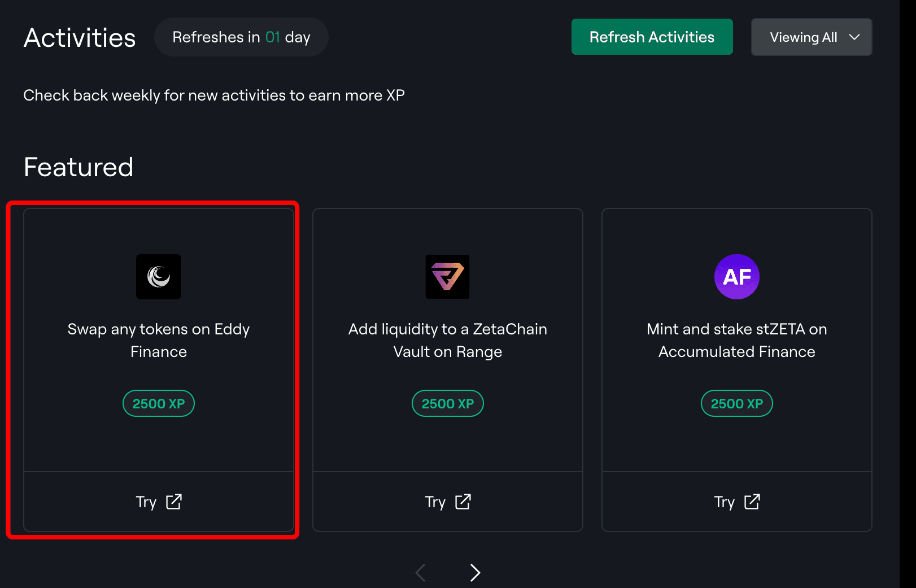916x588 pixels.
Task: Click 2500 XP badge on Accumulated Finance card
Action: tap(737, 403)
